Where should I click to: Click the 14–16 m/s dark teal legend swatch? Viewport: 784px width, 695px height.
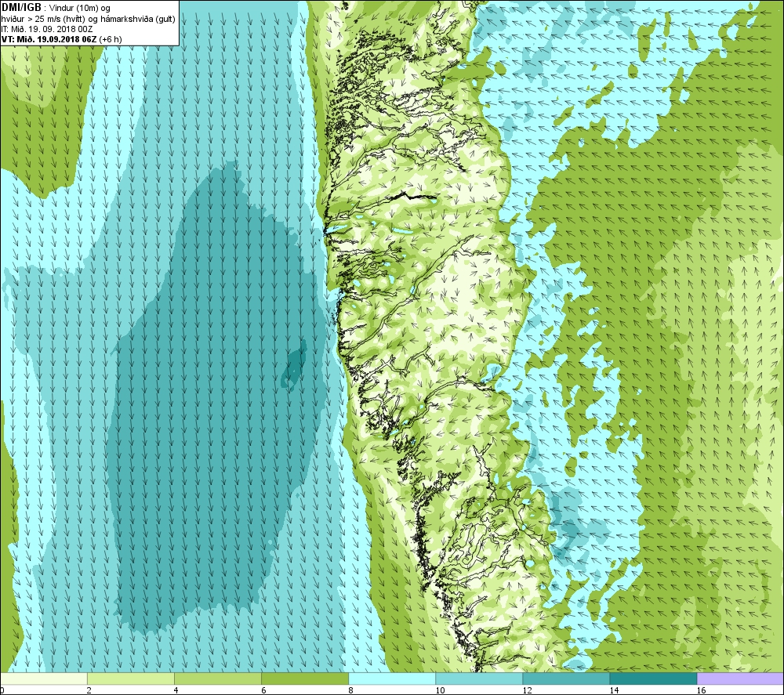click(653, 679)
